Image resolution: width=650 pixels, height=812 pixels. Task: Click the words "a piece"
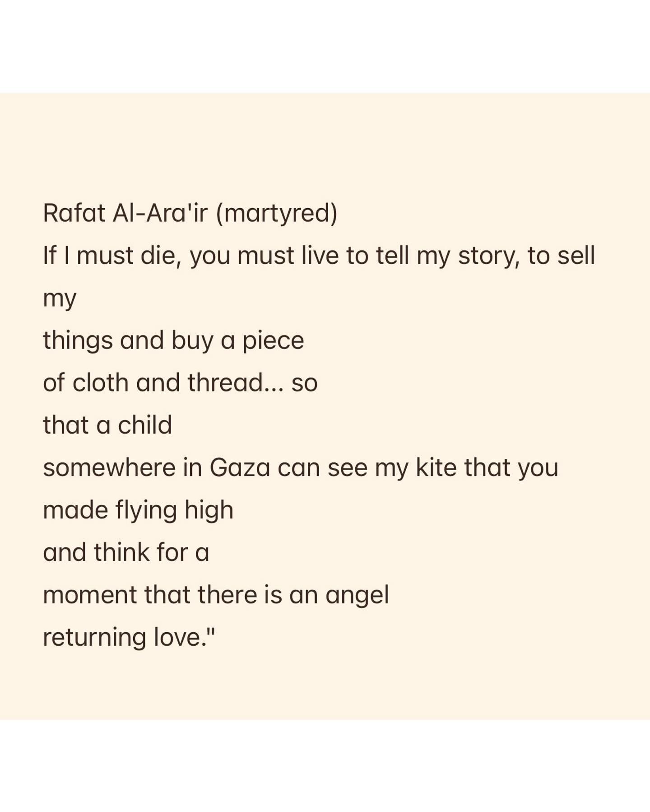click(x=262, y=340)
